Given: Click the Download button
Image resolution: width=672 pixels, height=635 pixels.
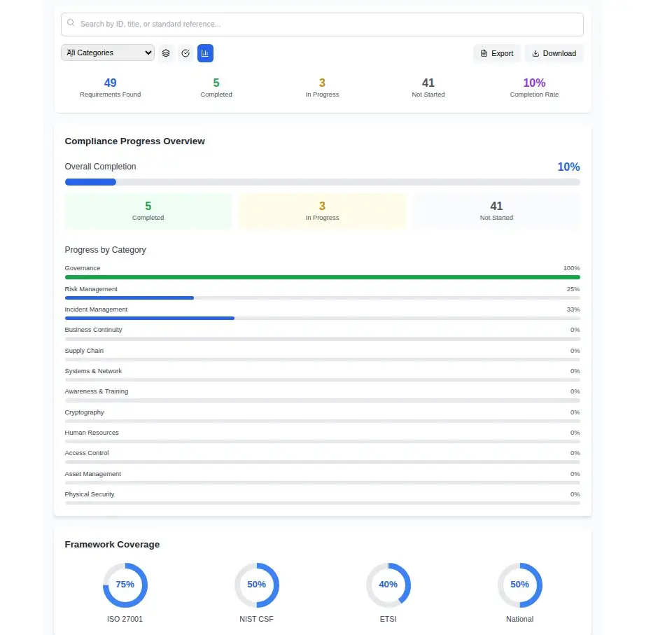Looking at the screenshot, I should tap(554, 53).
